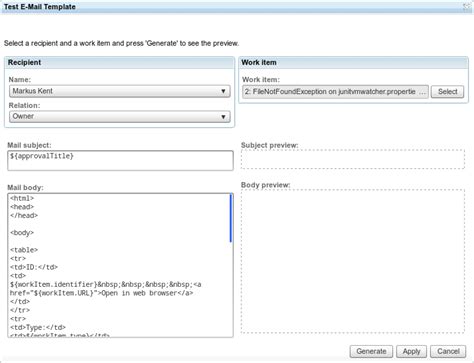This screenshot has width=474, height=363.
Task: Click the '</head>' line in mail body
Action: pyautogui.click(x=24, y=215)
